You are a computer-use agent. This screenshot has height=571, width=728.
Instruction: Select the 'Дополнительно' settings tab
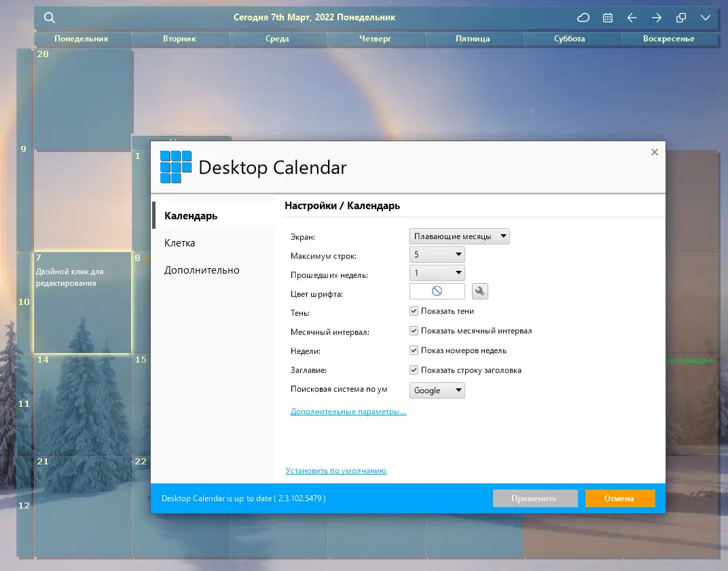click(x=213, y=270)
